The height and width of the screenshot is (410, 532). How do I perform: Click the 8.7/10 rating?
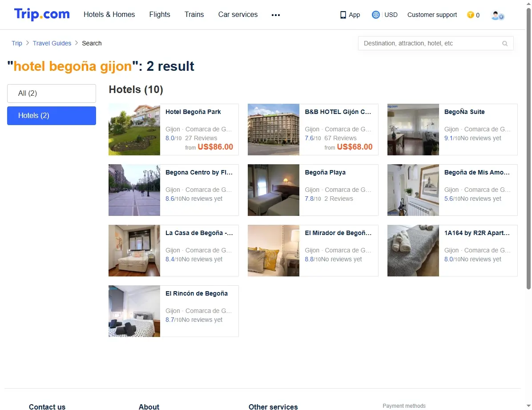tap(173, 320)
